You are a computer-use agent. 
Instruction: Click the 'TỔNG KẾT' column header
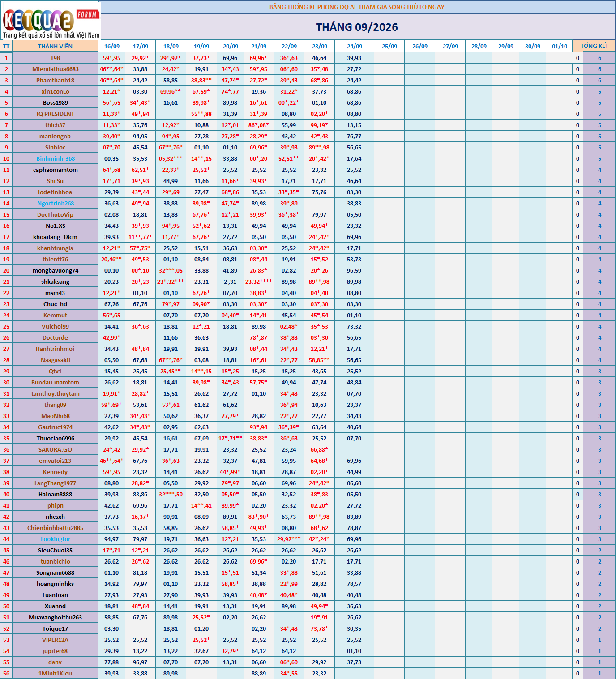594,46
